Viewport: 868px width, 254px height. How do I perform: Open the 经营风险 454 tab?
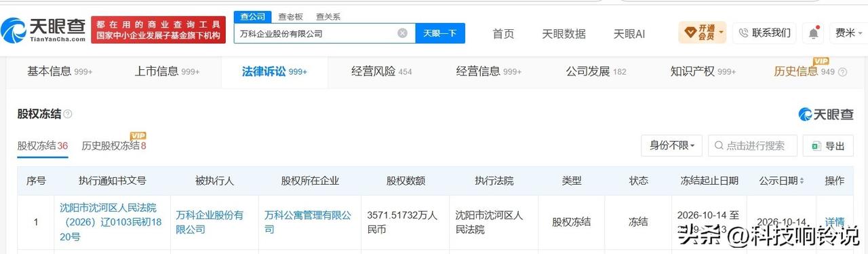click(x=382, y=71)
